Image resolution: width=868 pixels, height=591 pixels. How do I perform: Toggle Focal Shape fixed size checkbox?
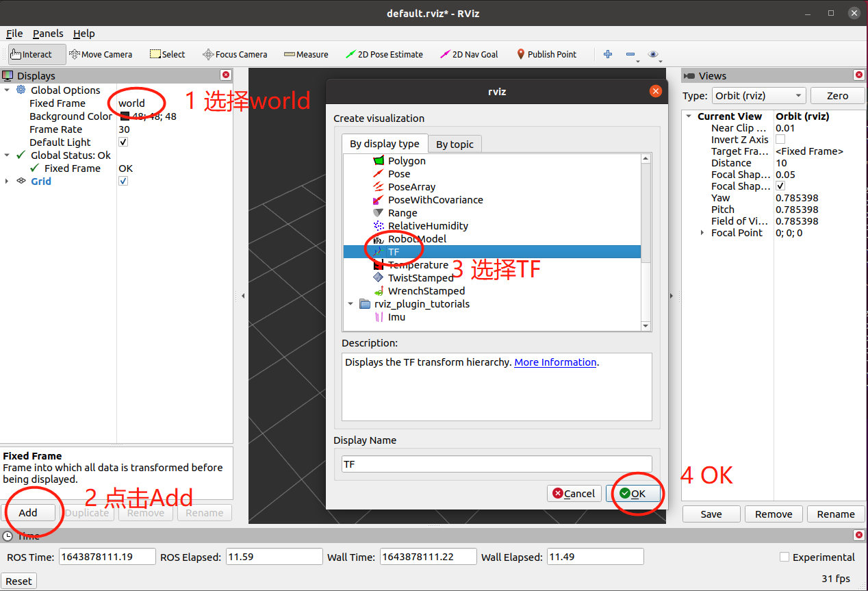tap(780, 186)
